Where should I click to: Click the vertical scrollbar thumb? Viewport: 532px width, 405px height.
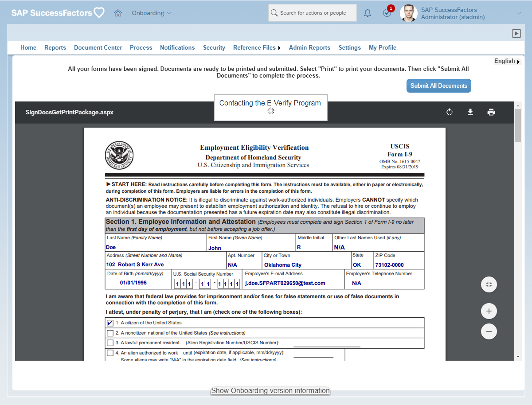pyautogui.click(x=518, y=125)
